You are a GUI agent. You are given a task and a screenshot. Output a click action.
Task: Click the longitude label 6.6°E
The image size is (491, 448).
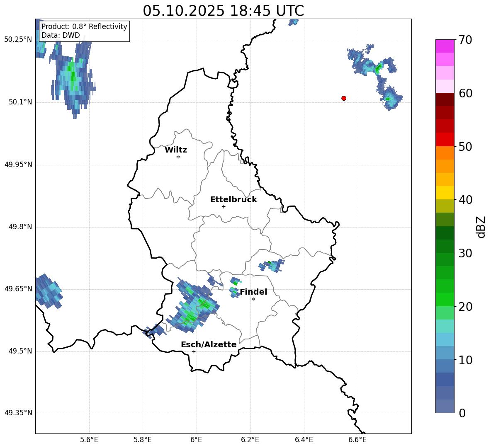357,440
